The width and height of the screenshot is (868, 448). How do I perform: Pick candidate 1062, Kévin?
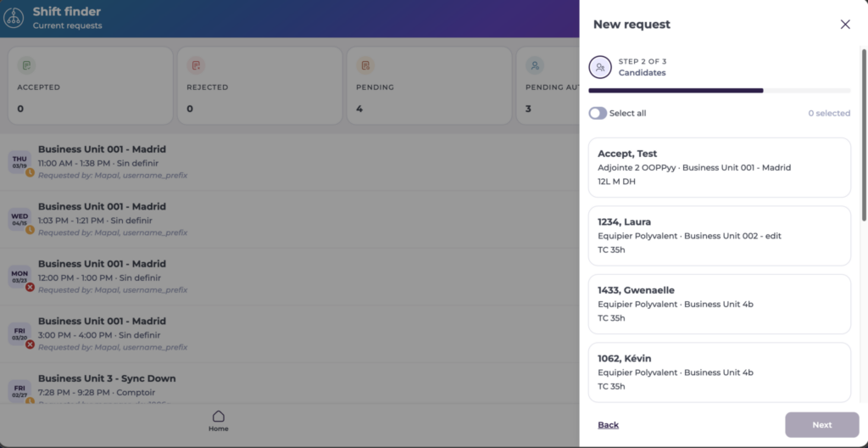719,371
